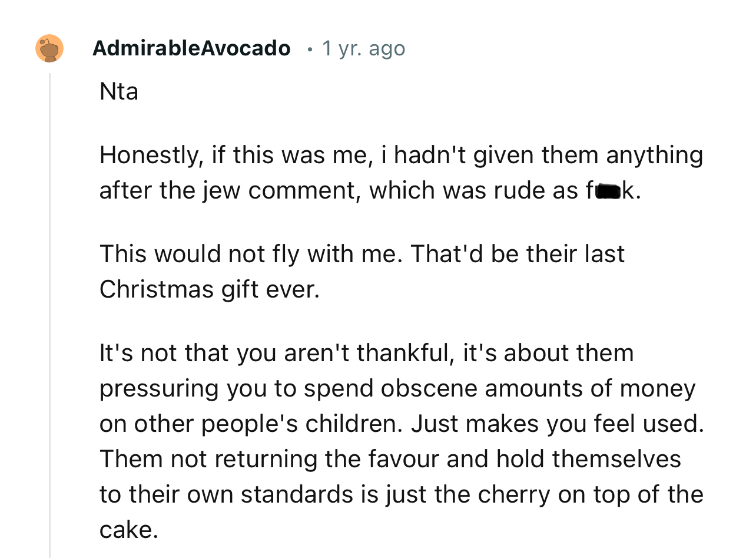Click the '1 yr. ago' timestamp
The height and width of the screenshot is (558, 756).
pyautogui.click(x=363, y=48)
